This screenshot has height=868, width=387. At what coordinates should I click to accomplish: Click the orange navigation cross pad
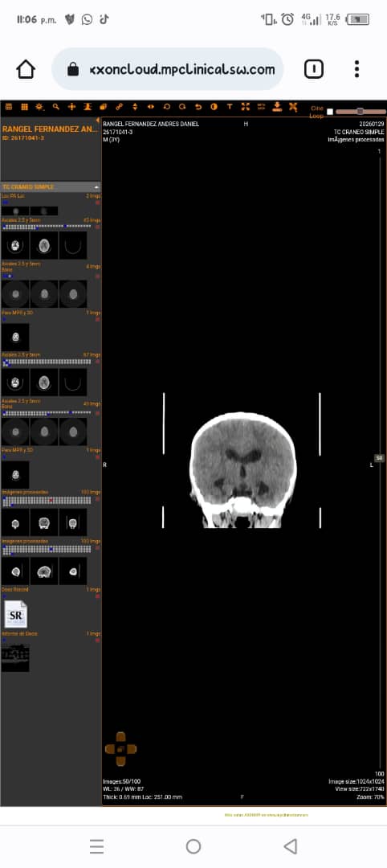120,749
